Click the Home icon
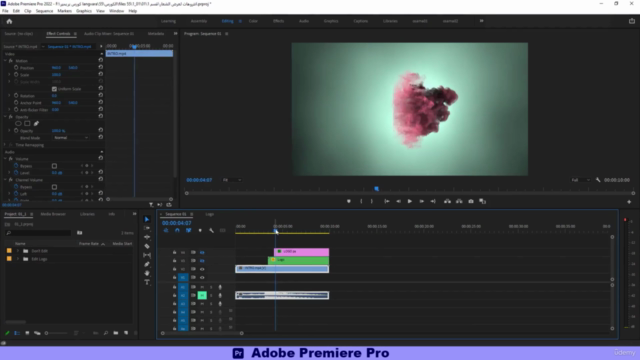 [x=9, y=21]
